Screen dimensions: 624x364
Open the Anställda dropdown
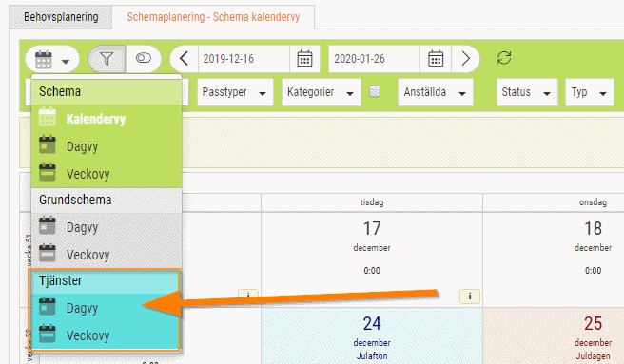[x=436, y=92]
